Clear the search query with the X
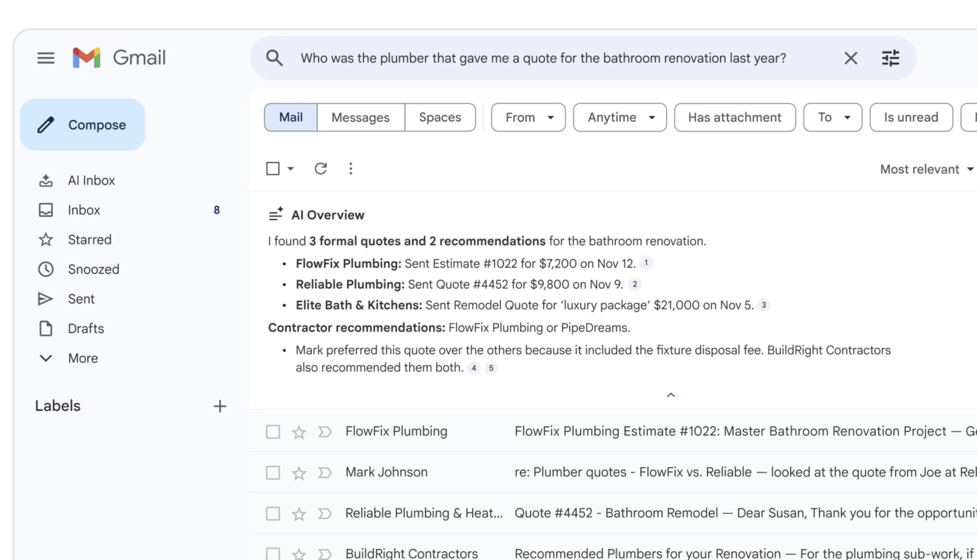This screenshot has height=560, width=977. coord(850,58)
